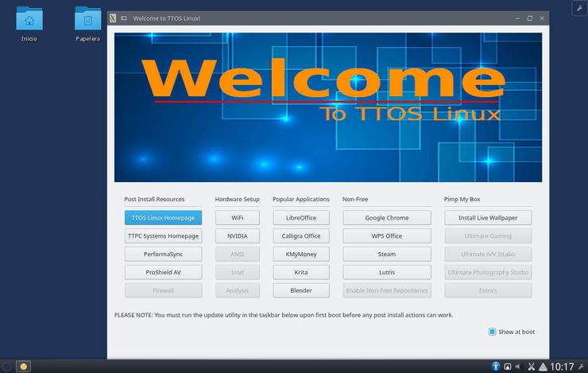
Task: Click the X11 window menu icon in title bar
Action: click(113, 18)
